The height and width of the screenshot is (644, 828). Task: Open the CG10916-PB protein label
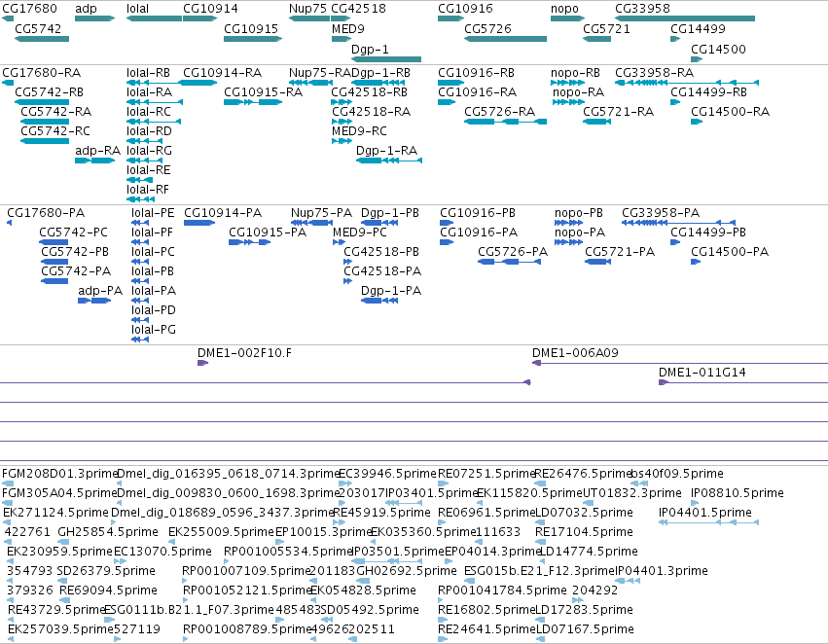pos(478,213)
